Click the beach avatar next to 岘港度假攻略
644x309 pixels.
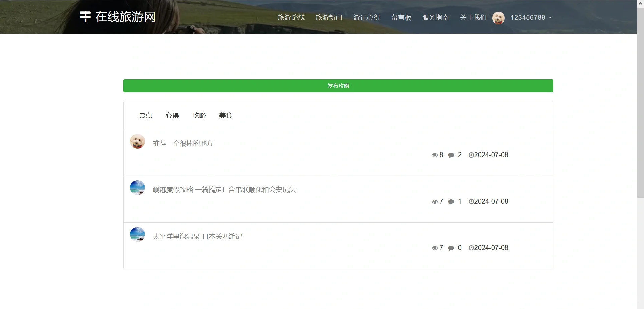[138, 188]
